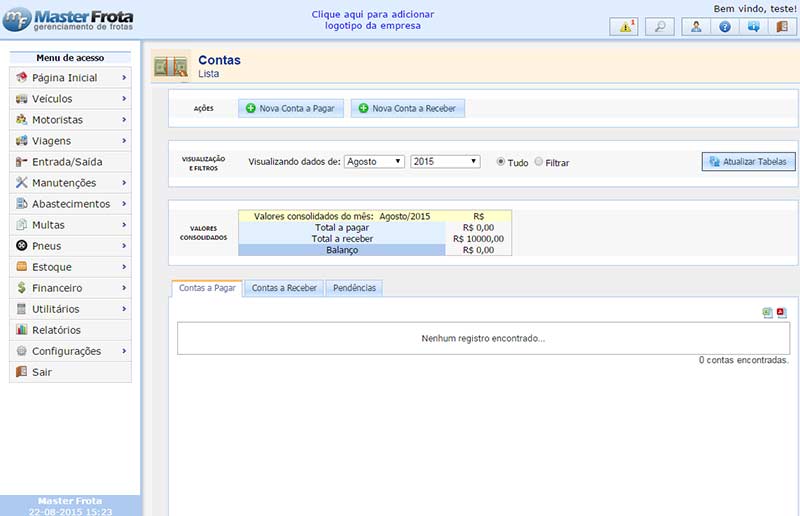Viewport: 800px width, 516px height.
Task: Click the Veículos truck icon
Action: pos(21,99)
